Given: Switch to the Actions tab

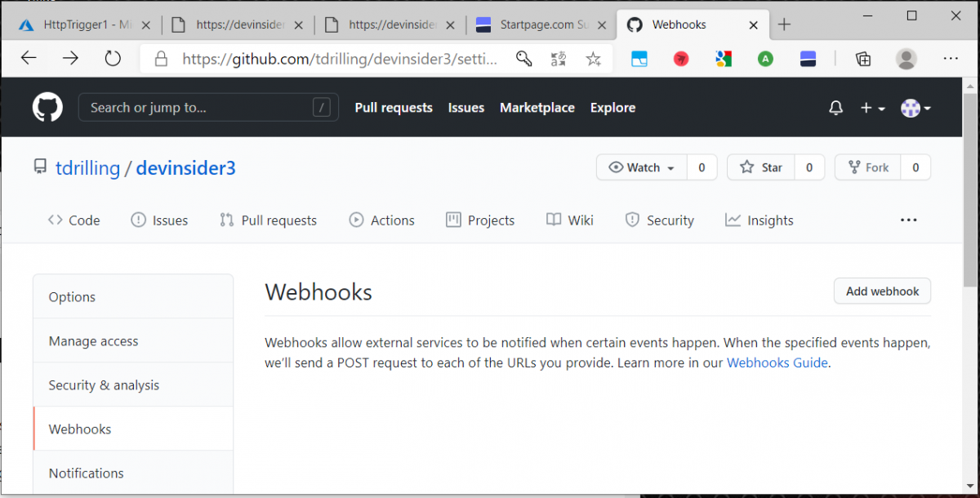Looking at the screenshot, I should pos(381,220).
